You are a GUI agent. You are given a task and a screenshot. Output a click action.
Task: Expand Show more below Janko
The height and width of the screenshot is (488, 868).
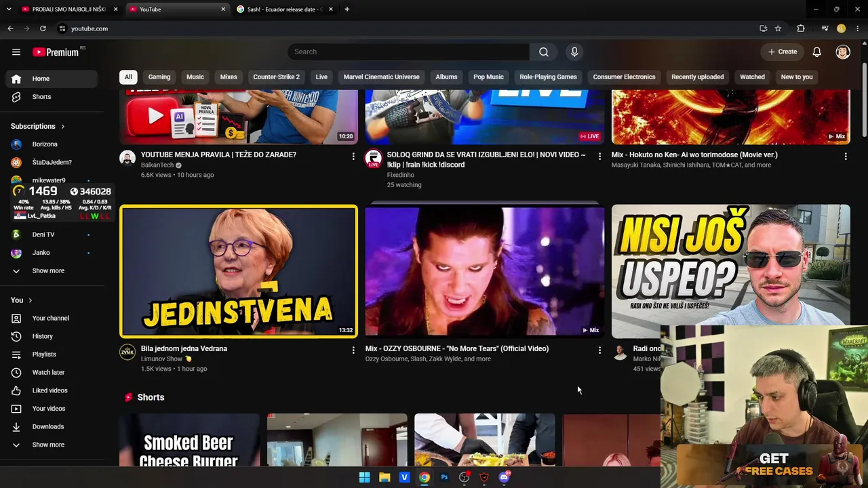52,271
